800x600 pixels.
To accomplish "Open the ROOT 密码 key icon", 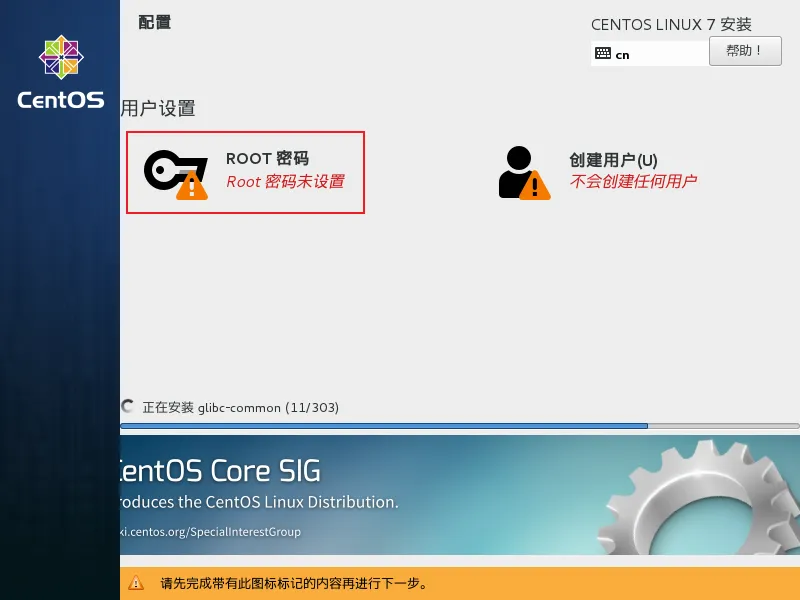I will 176,174.
